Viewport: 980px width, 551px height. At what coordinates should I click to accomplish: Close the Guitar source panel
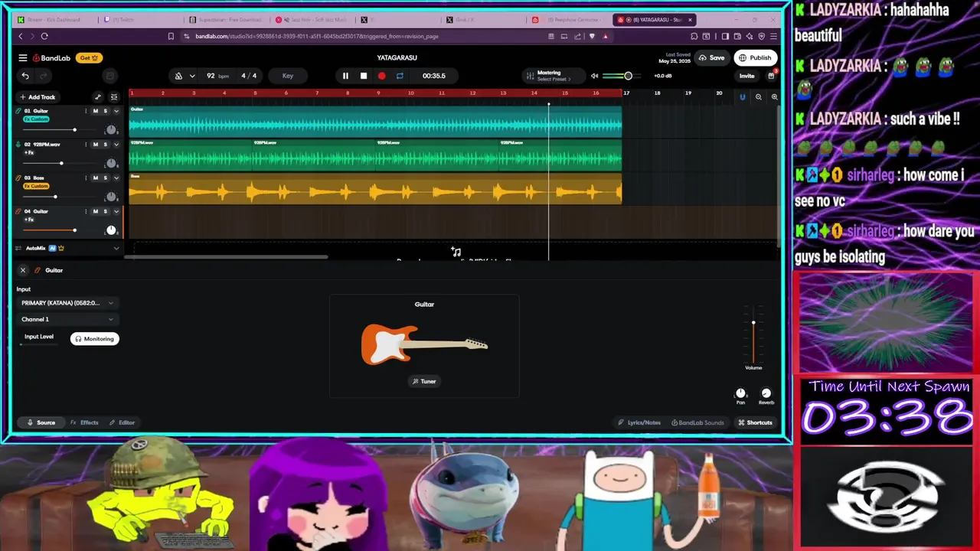click(x=23, y=270)
